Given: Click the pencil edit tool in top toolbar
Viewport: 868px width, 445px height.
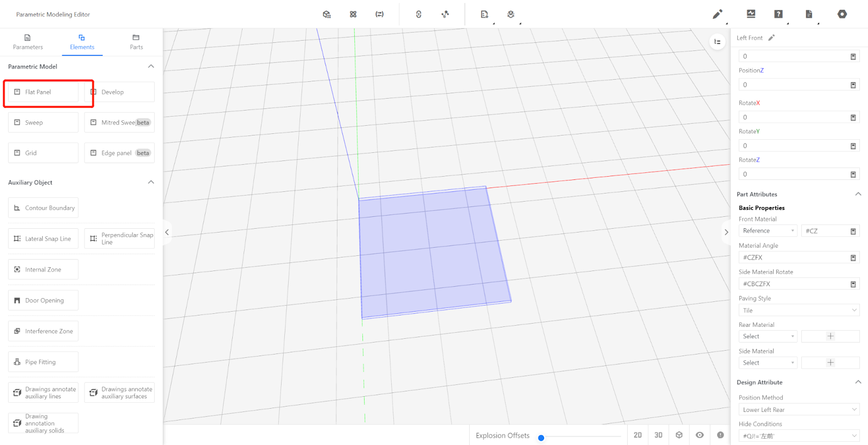Looking at the screenshot, I should 717,14.
